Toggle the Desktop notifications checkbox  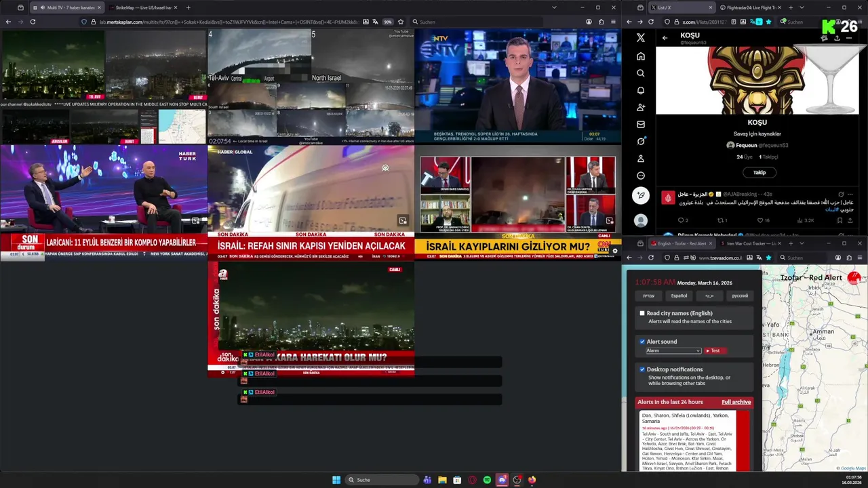click(642, 369)
